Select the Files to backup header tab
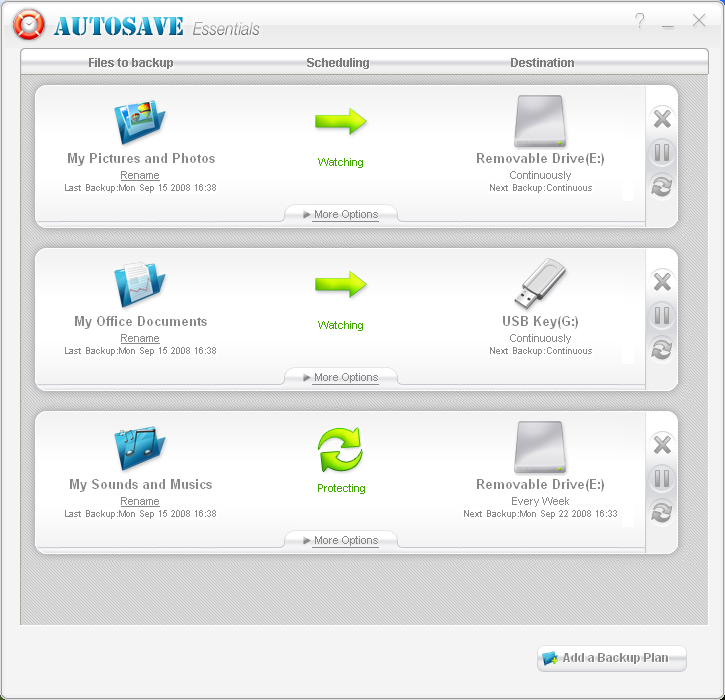This screenshot has height=700, width=725. (x=130, y=63)
